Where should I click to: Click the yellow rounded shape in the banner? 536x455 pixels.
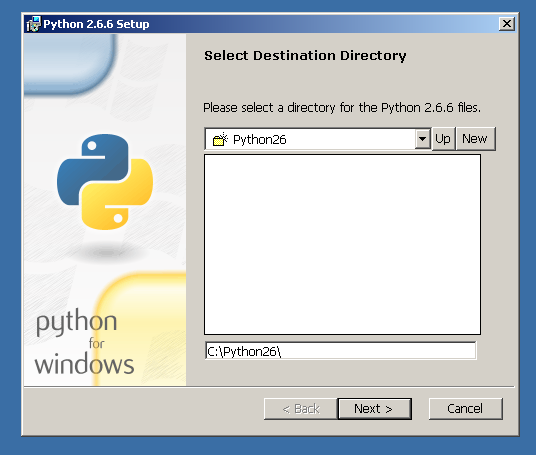point(140,328)
